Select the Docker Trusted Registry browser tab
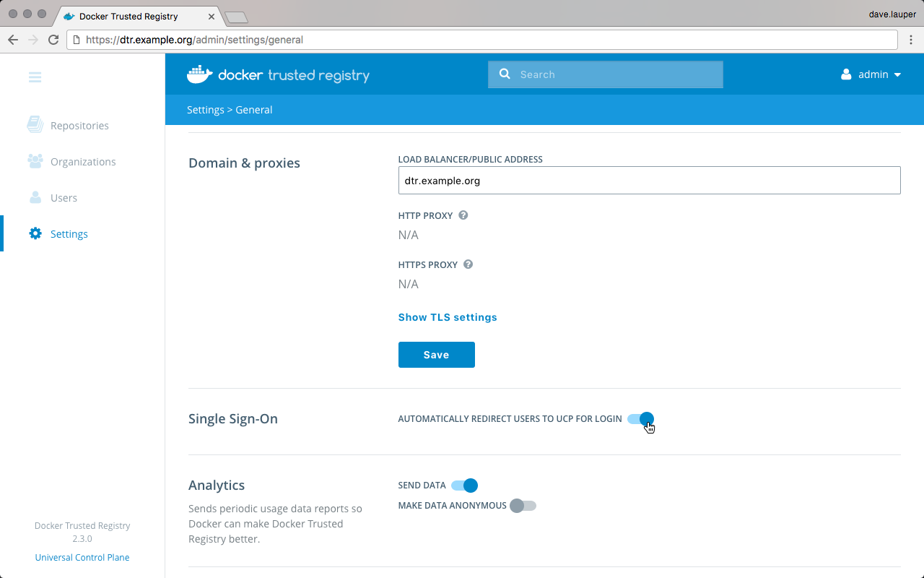Screen dimensions: 924x578 [x=128, y=16]
